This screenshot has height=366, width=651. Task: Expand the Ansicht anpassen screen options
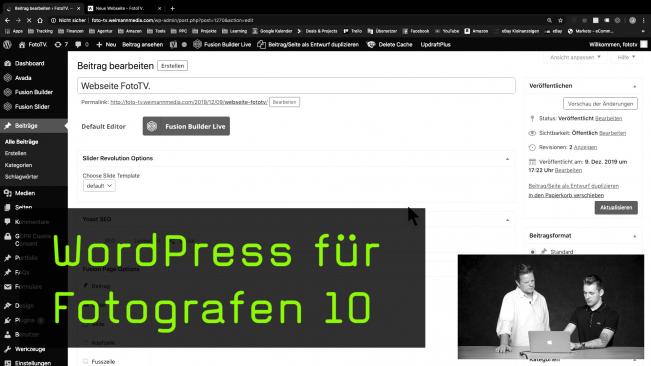point(575,57)
